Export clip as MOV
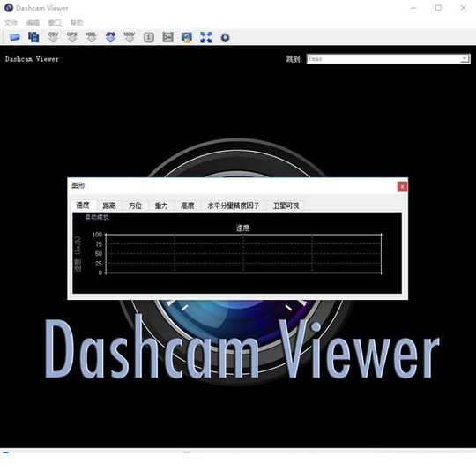This screenshot has width=476, height=471. pyautogui.click(x=130, y=37)
